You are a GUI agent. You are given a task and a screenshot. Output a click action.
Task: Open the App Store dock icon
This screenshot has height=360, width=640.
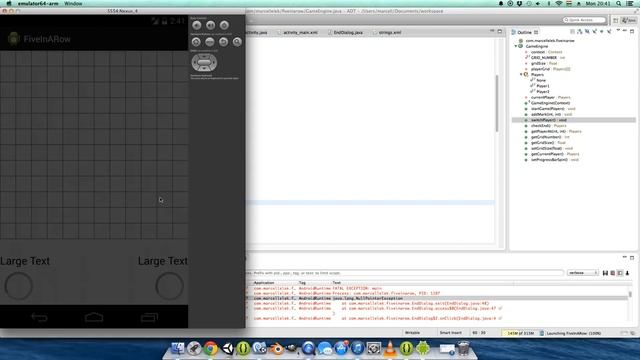coord(341,348)
